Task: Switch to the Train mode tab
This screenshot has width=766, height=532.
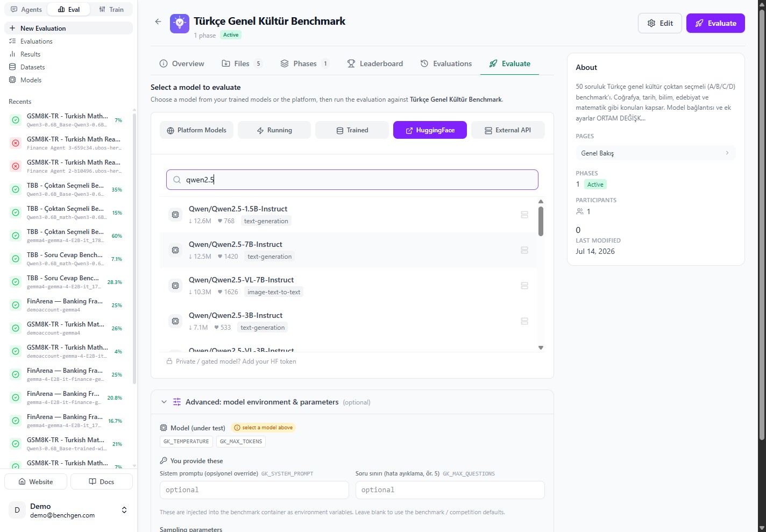Action: pos(111,10)
